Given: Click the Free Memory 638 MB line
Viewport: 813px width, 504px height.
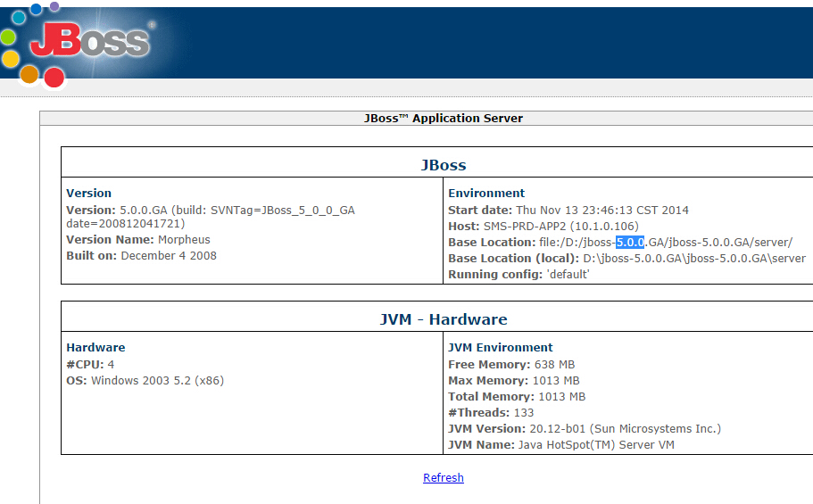Looking at the screenshot, I should click(511, 365).
